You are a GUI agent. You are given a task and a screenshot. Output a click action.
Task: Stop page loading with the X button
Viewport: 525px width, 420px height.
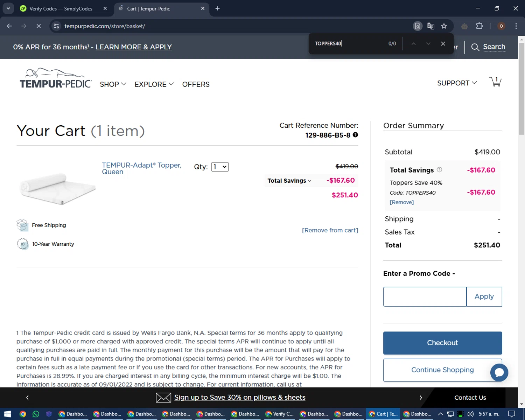point(38,26)
